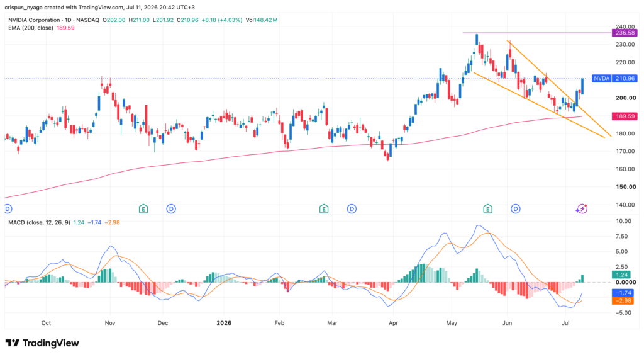Select the purple 236.58 price label
The image size is (644, 357).
point(625,33)
